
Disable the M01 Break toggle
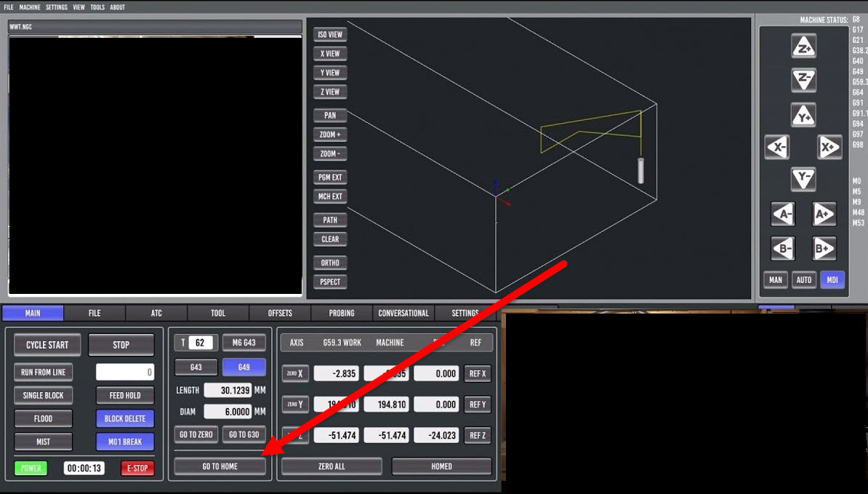[x=124, y=442]
